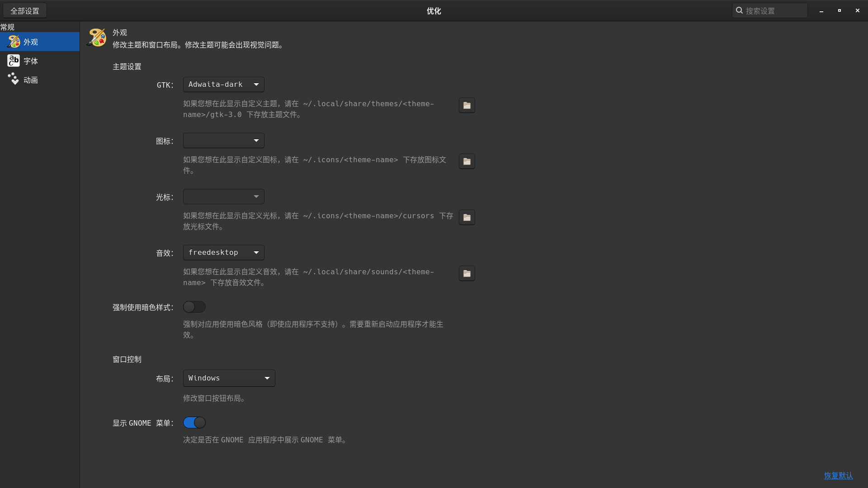Image resolution: width=868 pixels, height=488 pixels.
Task: Open the 布局 Windows layout dropdown
Action: pos(229,378)
